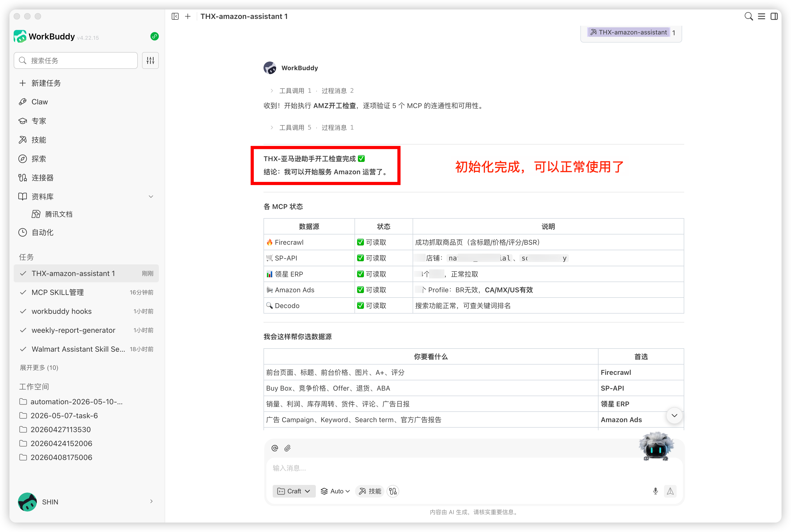Open a new tab with plus icon

point(188,16)
